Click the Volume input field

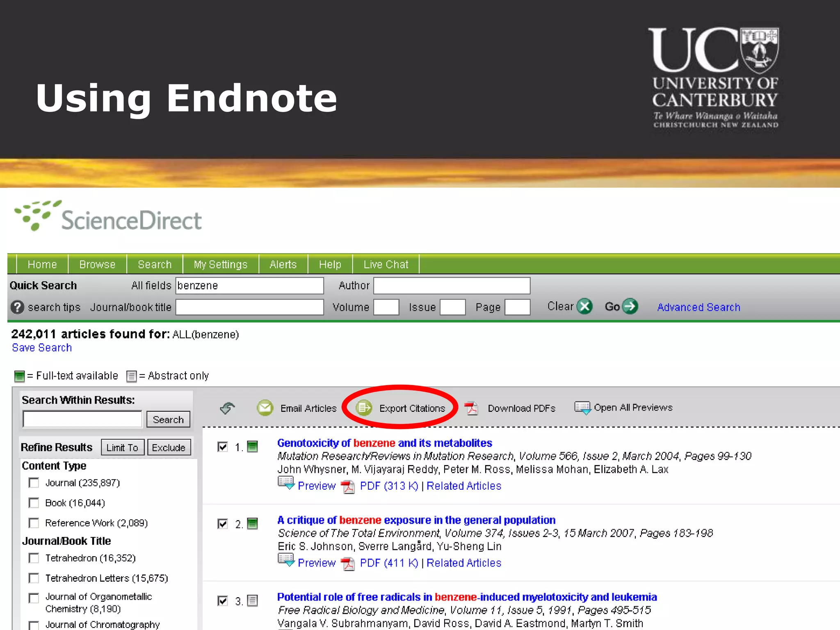coord(386,307)
